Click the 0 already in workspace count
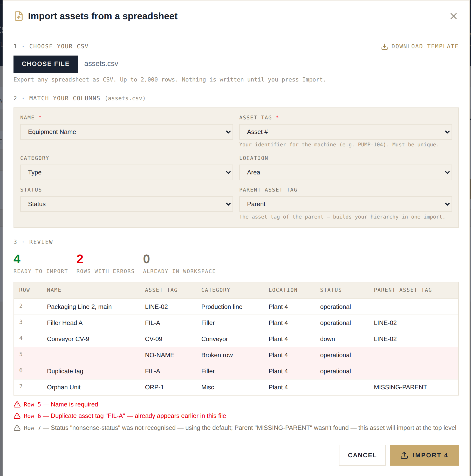Screen dimensions: 471x476 click(147, 259)
